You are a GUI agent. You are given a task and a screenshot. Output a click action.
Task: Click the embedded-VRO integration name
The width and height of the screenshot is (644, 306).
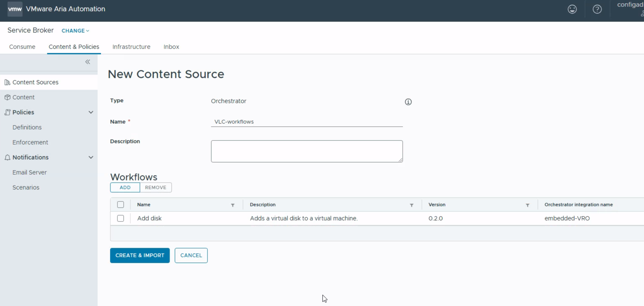point(567,218)
